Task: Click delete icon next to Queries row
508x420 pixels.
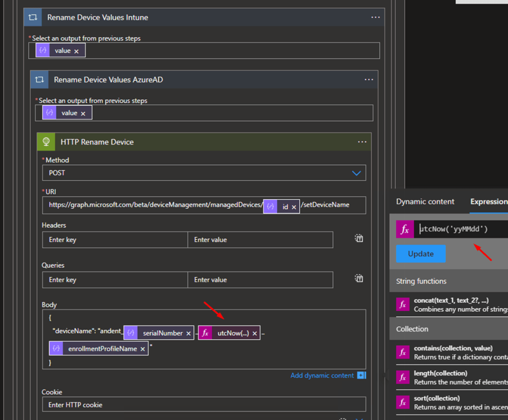Action: point(359,279)
